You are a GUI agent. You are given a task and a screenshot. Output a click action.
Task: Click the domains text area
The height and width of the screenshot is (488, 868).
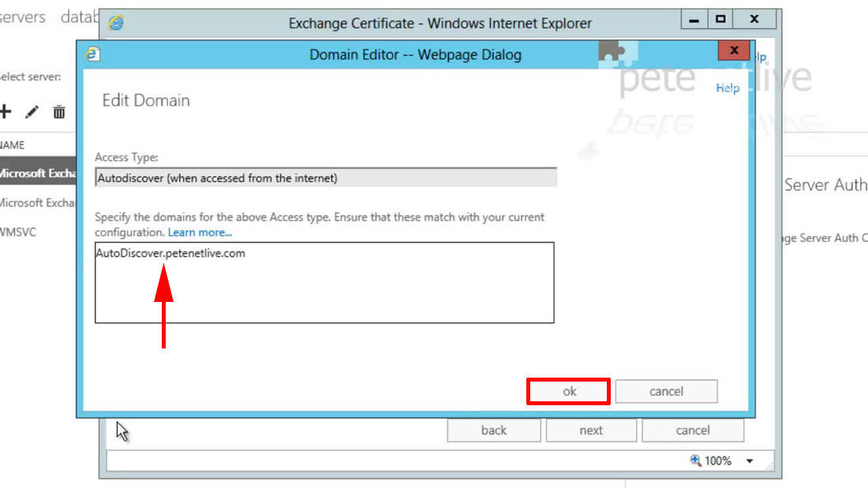tap(324, 282)
